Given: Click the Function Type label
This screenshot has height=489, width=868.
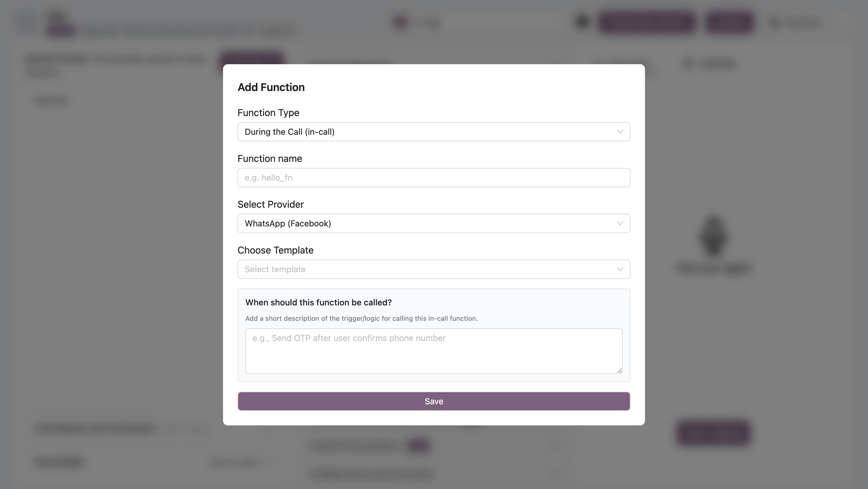Looking at the screenshot, I should 268,113.
